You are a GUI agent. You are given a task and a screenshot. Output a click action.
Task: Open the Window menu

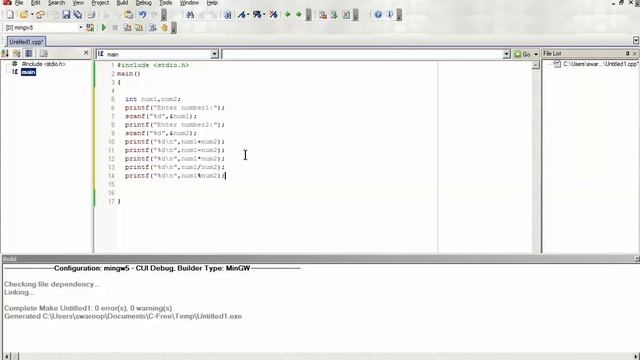(189, 3)
